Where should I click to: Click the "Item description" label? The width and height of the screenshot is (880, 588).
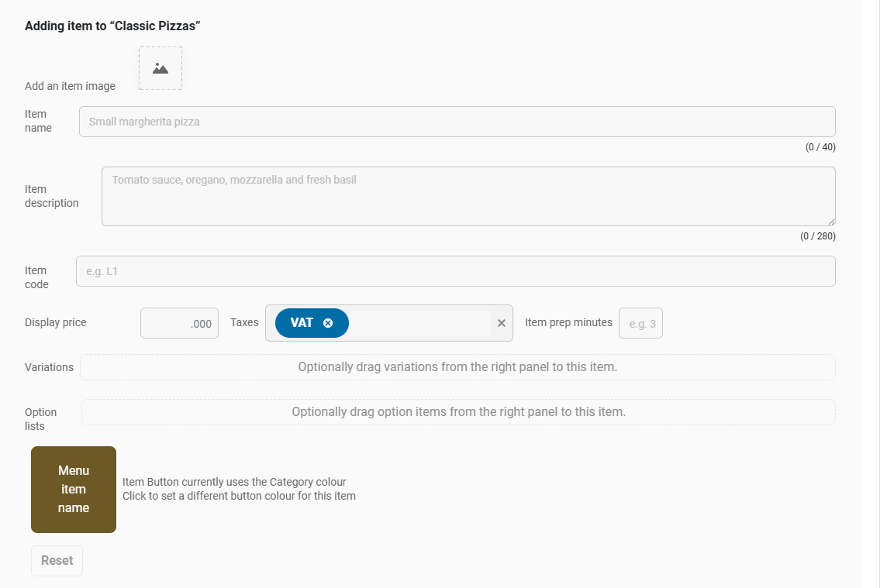(51, 196)
